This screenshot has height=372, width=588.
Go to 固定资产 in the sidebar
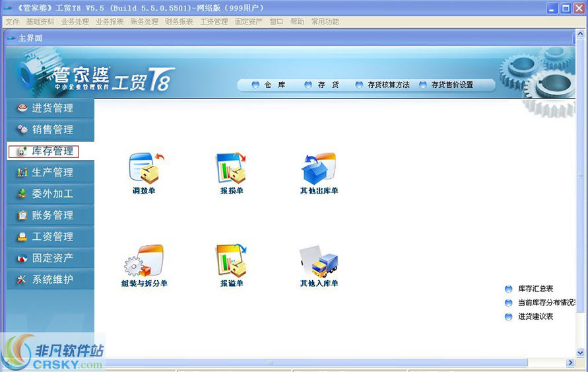tap(51, 258)
